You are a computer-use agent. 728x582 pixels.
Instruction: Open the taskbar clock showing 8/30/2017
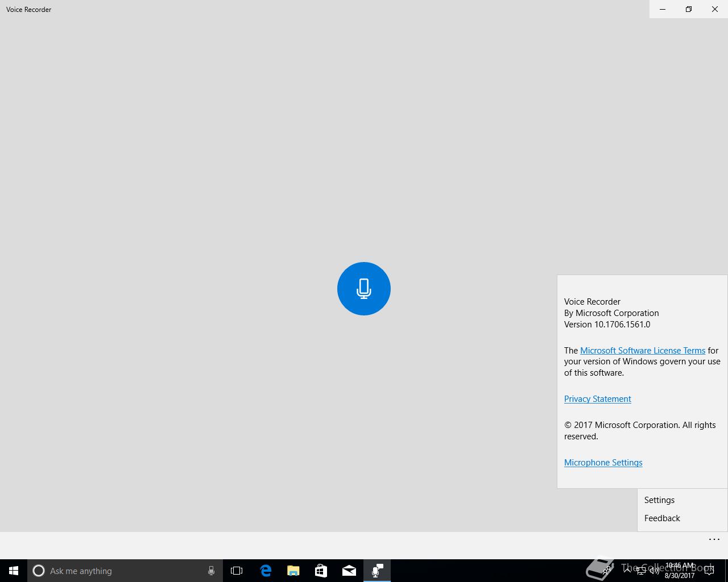[680, 571]
